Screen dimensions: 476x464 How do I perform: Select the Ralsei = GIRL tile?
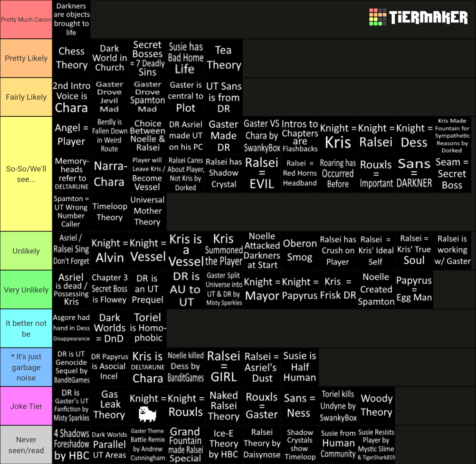click(x=224, y=367)
